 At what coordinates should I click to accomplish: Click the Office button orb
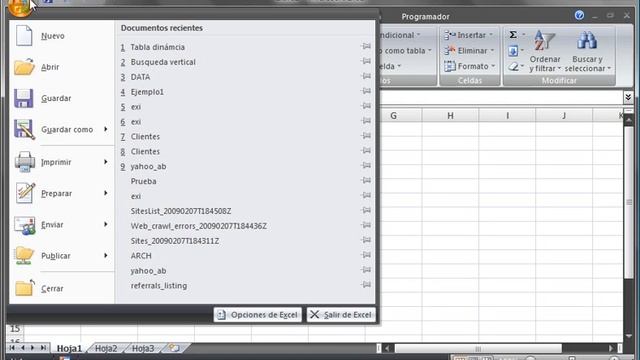click(x=19, y=7)
